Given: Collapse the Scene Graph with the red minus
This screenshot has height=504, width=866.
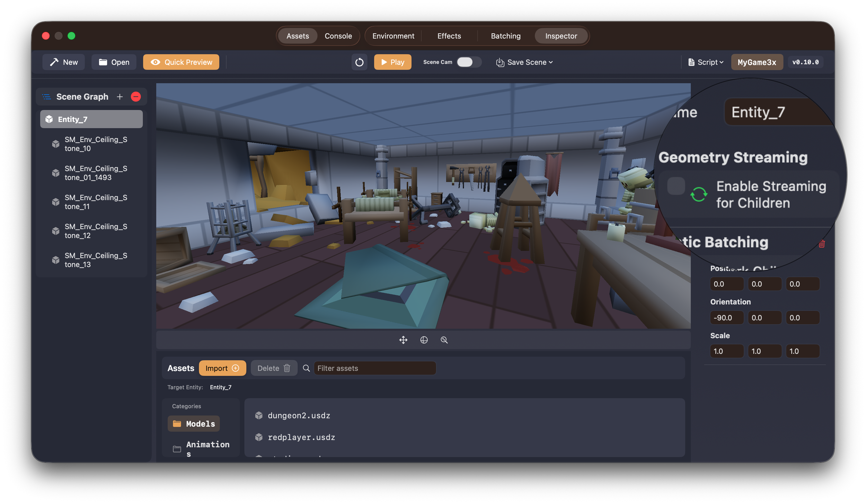Looking at the screenshot, I should (136, 97).
